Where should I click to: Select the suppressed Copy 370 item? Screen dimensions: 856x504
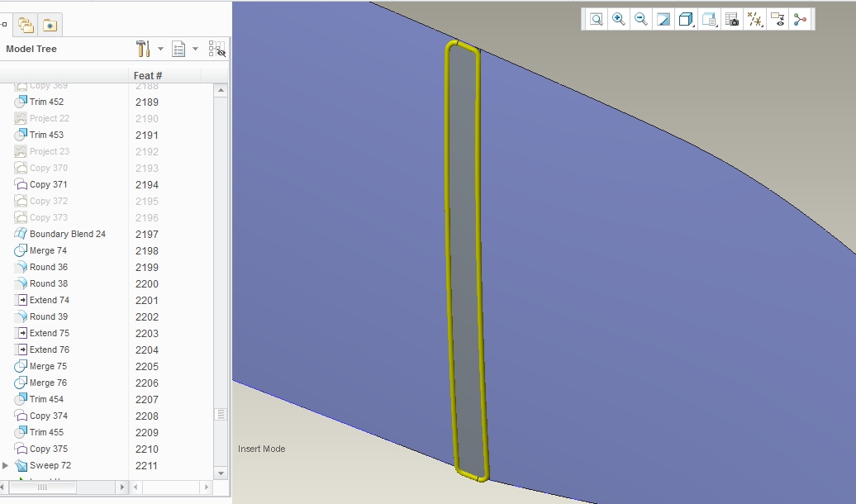(49, 168)
